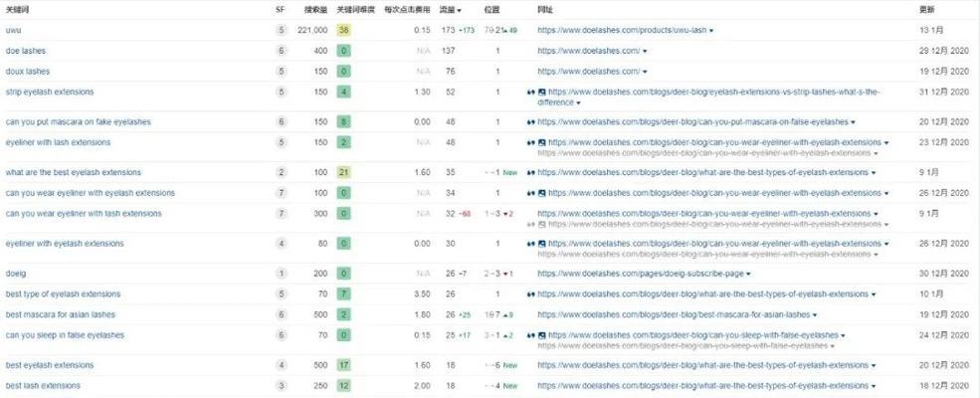The image size is (980, 398).
Task: Click 关键词难度 column header
Action: click(x=355, y=10)
